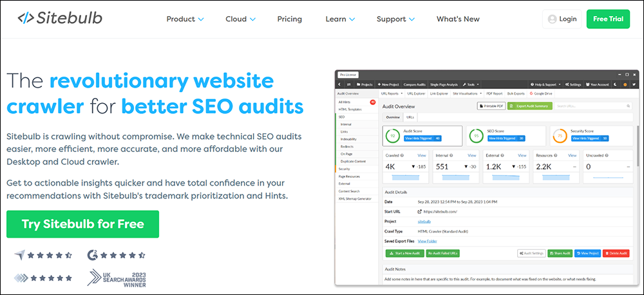
Task: Click the Pro License label
Action: click(x=348, y=75)
